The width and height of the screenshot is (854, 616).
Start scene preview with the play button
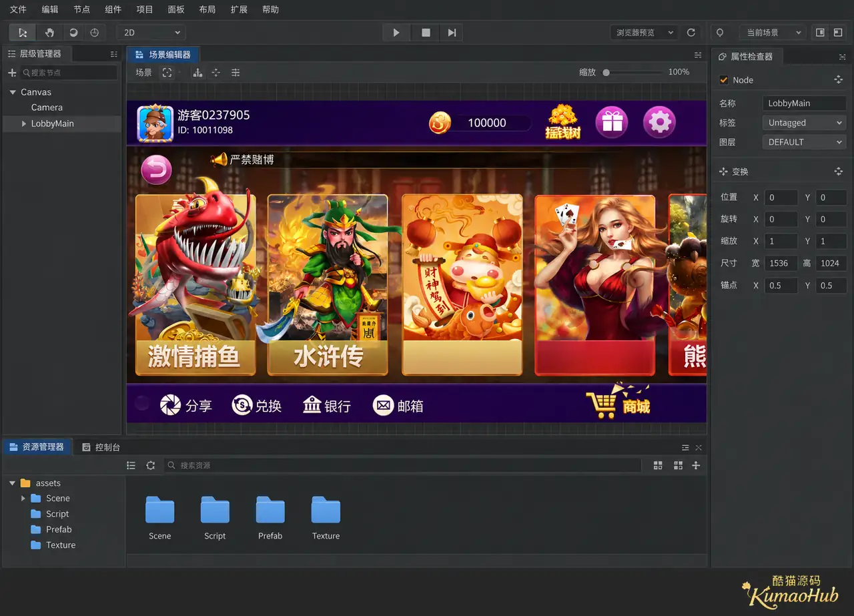pyautogui.click(x=396, y=32)
